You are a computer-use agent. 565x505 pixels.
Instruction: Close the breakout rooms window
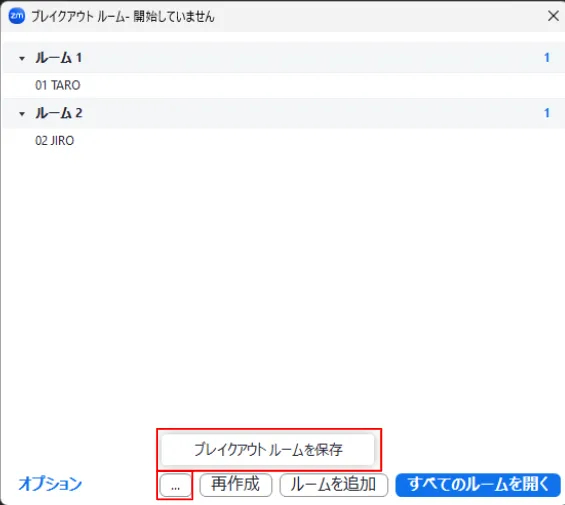(x=553, y=16)
